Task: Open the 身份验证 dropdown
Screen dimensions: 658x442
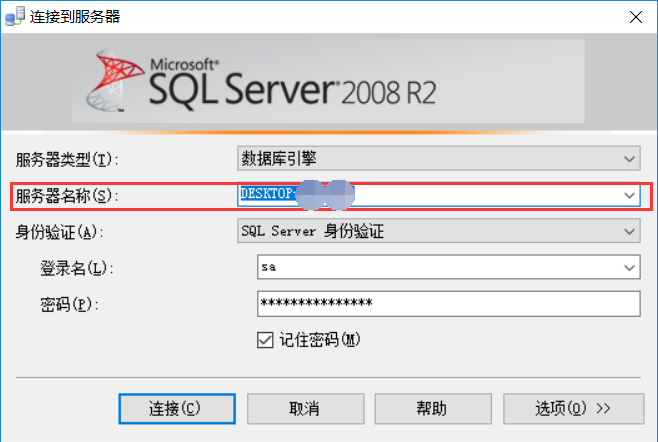Action: pos(439,231)
